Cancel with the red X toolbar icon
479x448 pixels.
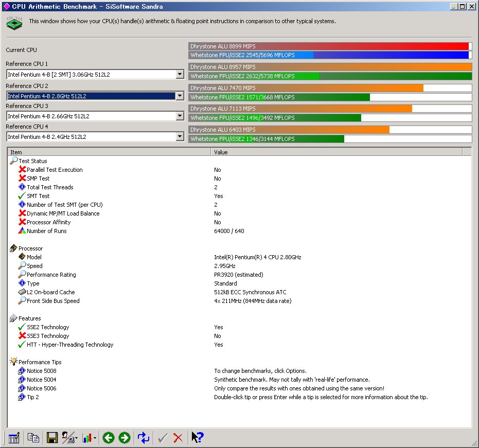178,438
